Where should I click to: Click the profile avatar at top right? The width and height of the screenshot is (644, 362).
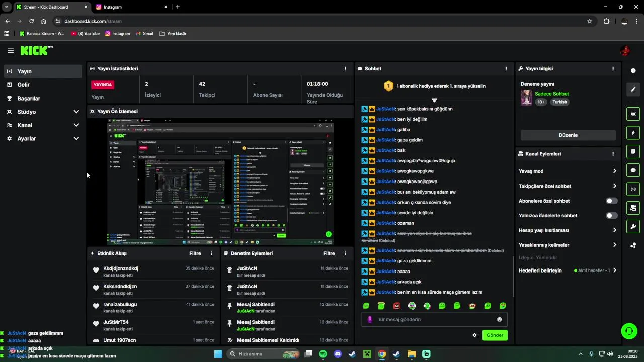pyautogui.click(x=625, y=51)
